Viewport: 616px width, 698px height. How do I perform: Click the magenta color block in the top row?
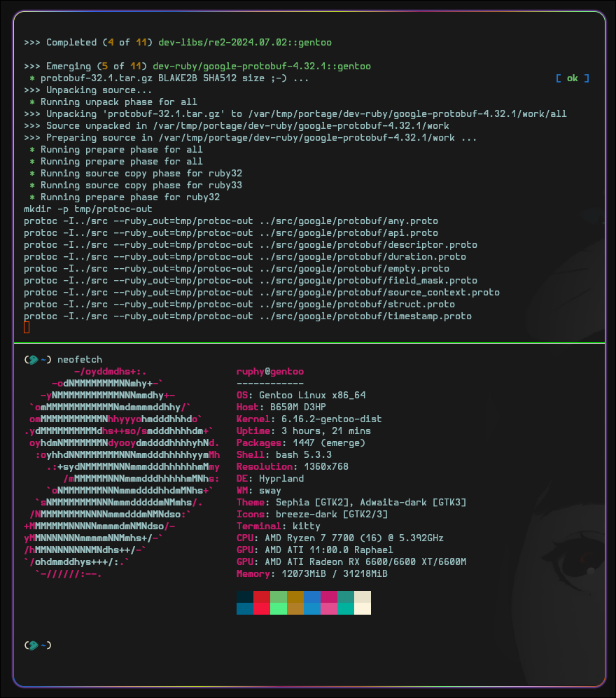(329, 596)
